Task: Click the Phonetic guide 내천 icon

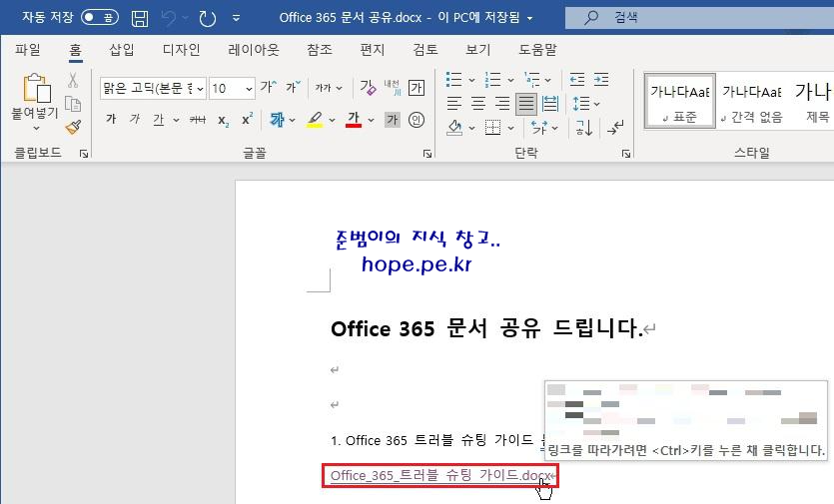Action: pyautogui.click(x=393, y=88)
